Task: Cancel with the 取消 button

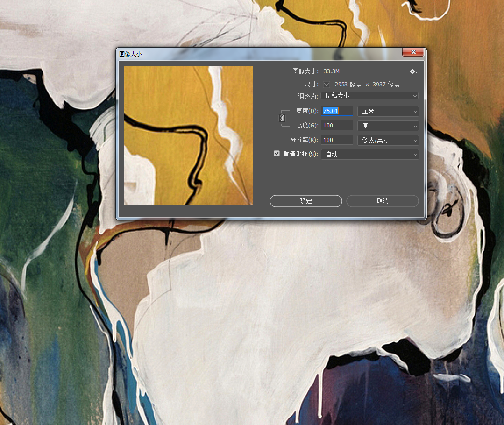Action: [383, 201]
